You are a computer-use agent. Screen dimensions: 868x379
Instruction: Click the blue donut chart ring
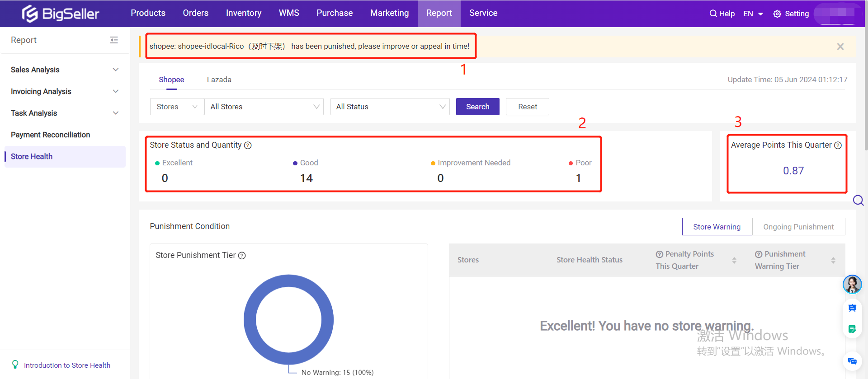tap(250, 320)
